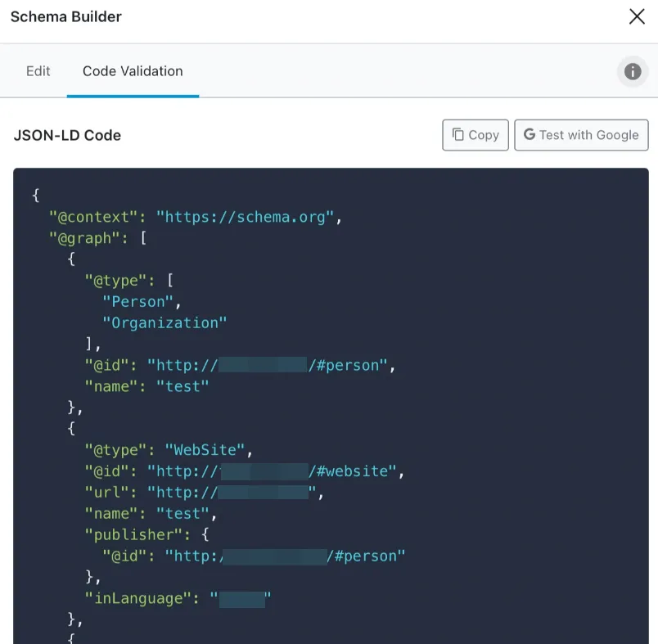Click the Schema Builder title
Image resolution: width=658 pixels, height=644 pixels.
[66, 17]
